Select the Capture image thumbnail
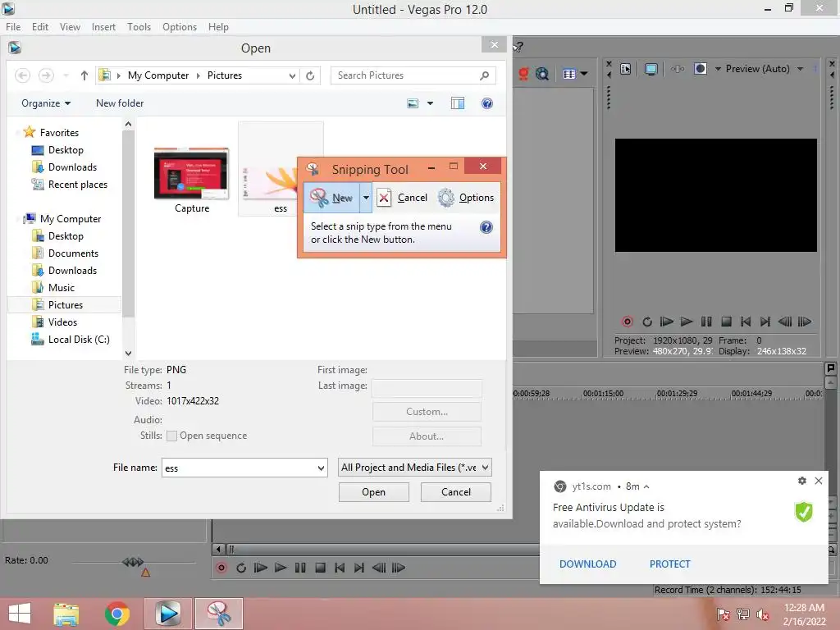The image size is (840, 630). click(x=191, y=174)
